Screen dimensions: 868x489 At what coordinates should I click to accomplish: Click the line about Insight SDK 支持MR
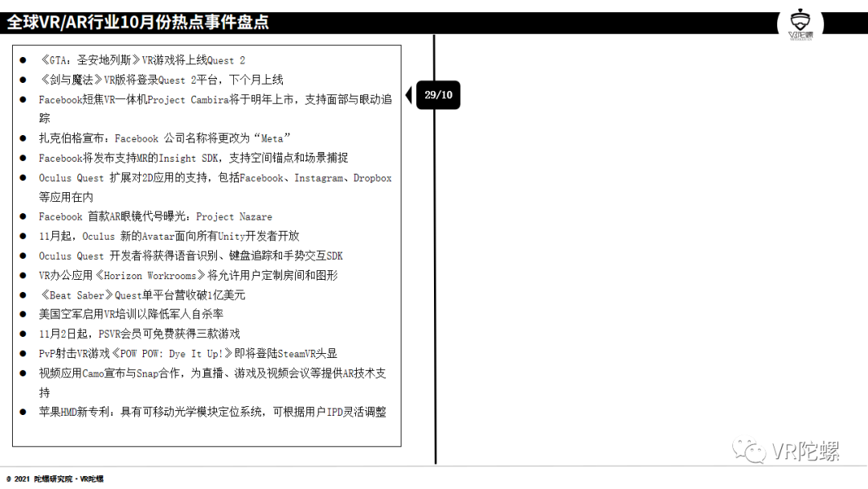[x=193, y=158]
